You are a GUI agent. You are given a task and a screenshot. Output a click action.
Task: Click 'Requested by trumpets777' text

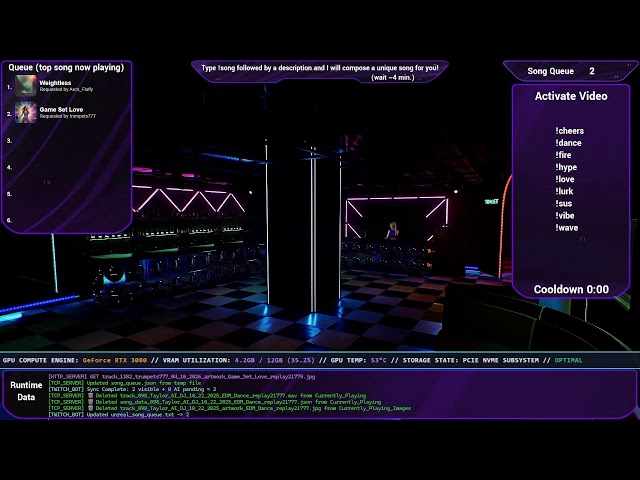point(68,116)
